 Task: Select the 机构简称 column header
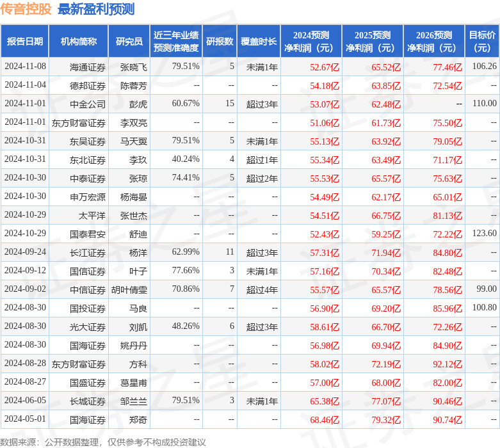(x=79, y=42)
